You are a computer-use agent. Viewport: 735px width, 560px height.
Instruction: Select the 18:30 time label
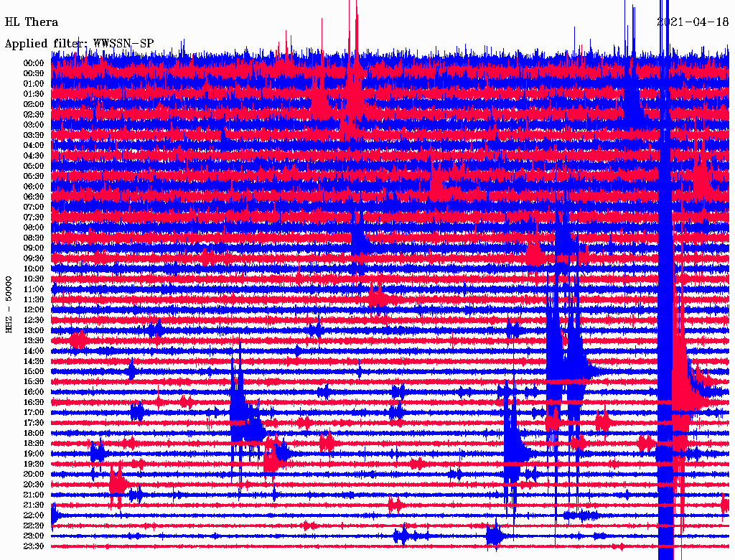[x=34, y=444]
